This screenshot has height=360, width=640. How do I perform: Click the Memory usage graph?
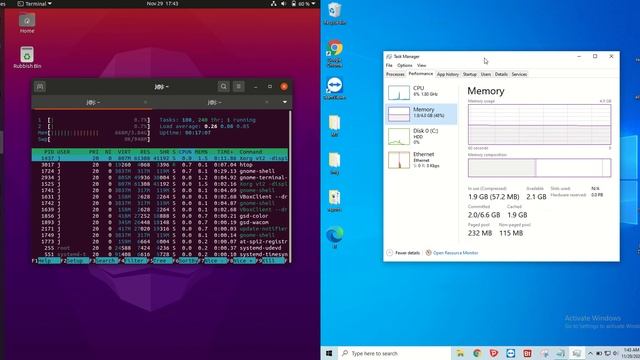[539, 124]
